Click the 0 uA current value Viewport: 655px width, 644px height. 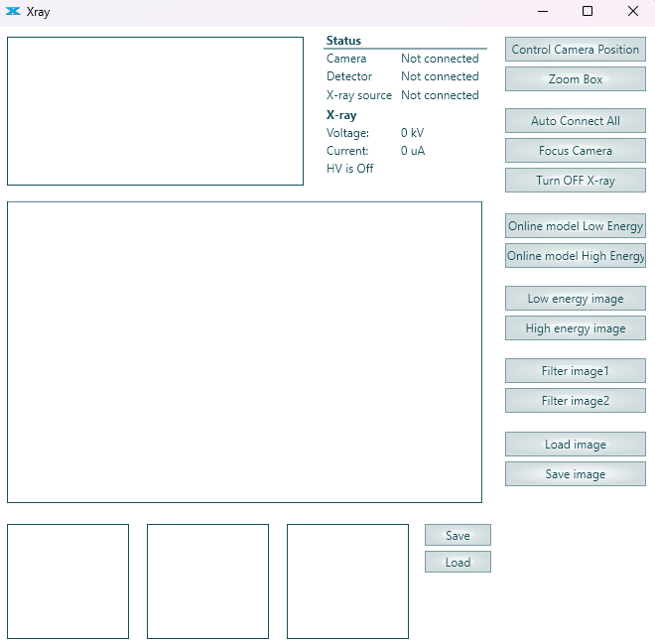(x=413, y=151)
